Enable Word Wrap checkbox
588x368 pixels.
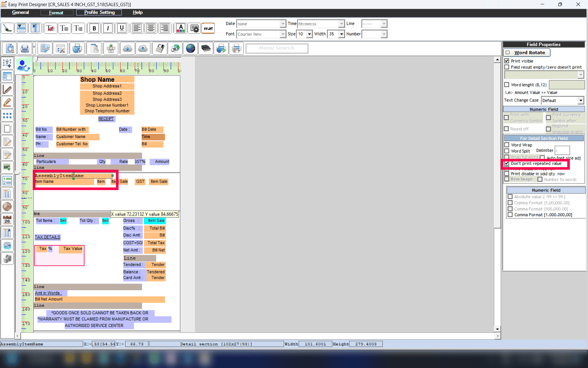point(507,145)
